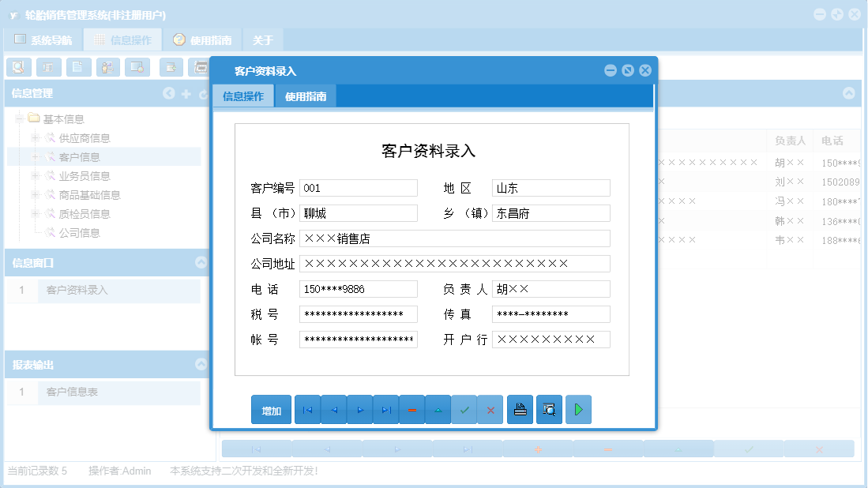Collapse the 基本信息 folder
This screenshot has height=488, width=868.
pos(17,118)
